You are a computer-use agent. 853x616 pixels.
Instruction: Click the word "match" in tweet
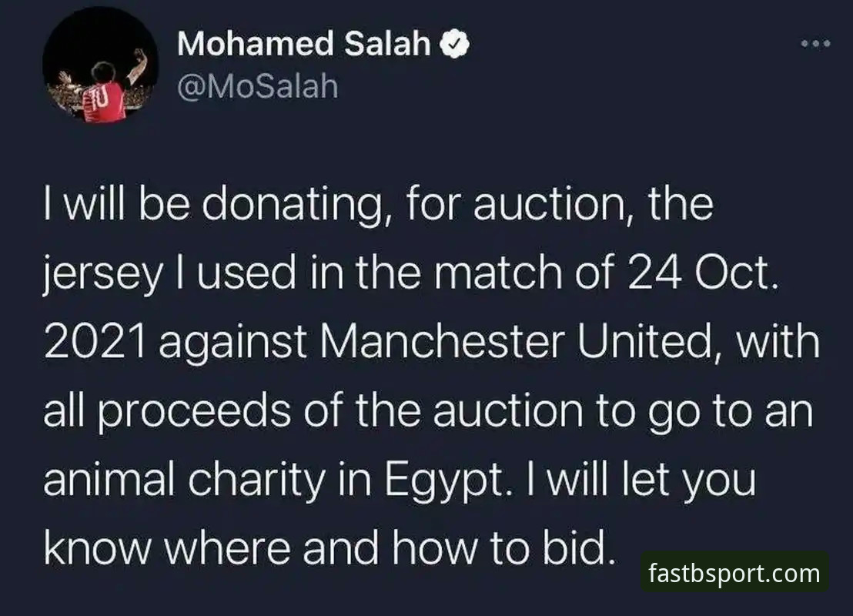497,273
